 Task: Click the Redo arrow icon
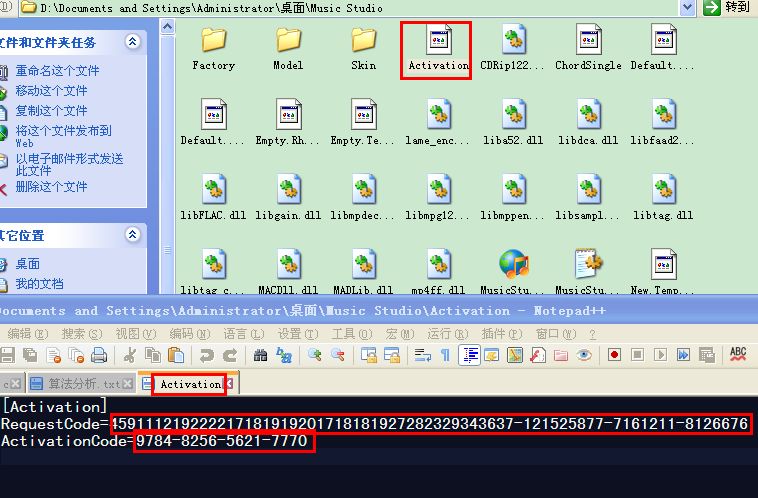[x=230, y=355]
